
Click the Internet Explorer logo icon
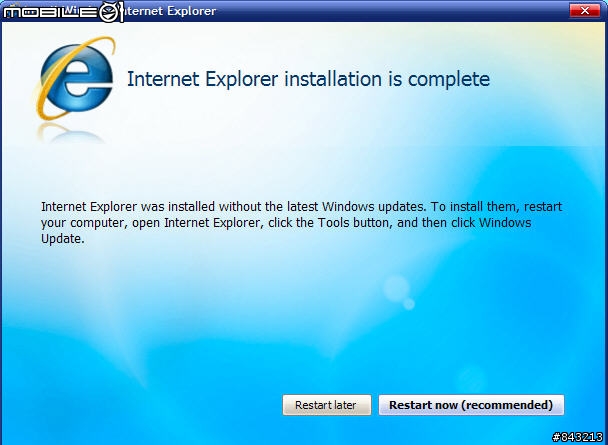pos(76,78)
